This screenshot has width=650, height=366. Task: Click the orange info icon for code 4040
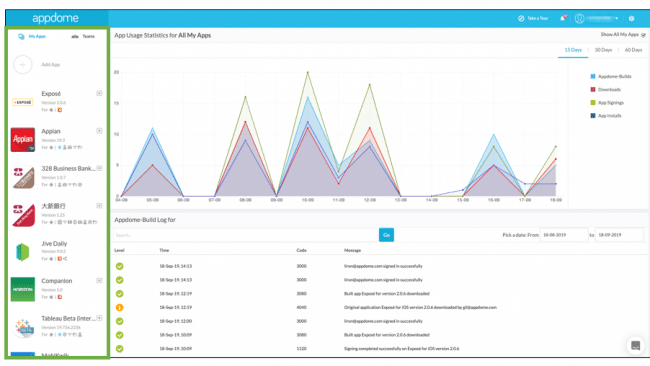119,308
